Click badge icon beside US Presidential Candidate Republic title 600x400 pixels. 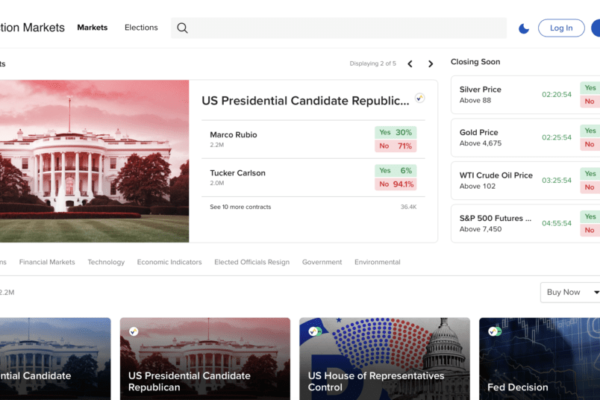(x=420, y=98)
